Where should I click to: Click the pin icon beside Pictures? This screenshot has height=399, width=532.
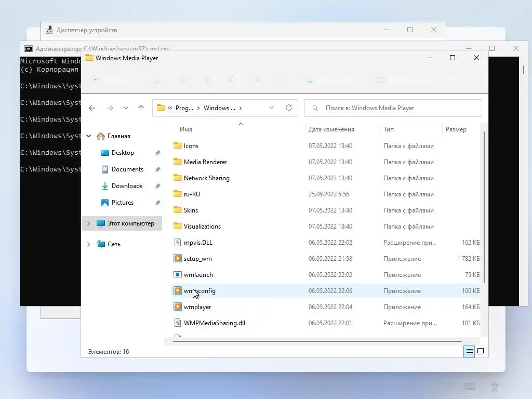pos(158,203)
